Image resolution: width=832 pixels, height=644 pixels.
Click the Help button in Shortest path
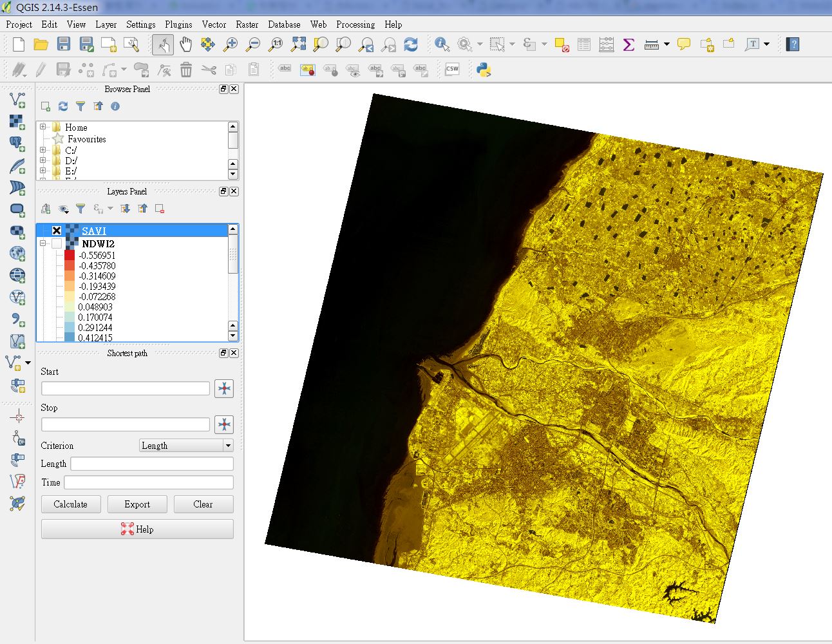(x=137, y=529)
